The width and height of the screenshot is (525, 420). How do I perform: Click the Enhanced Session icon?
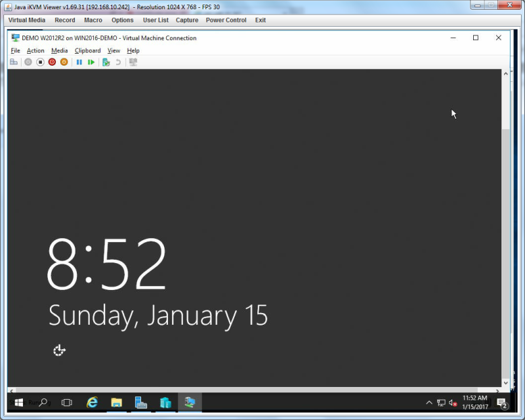[x=133, y=62]
